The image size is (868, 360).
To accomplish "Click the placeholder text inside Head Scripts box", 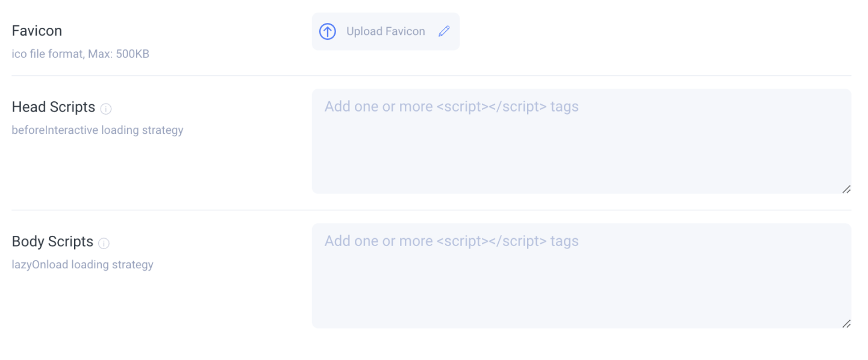I will [451, 107].
